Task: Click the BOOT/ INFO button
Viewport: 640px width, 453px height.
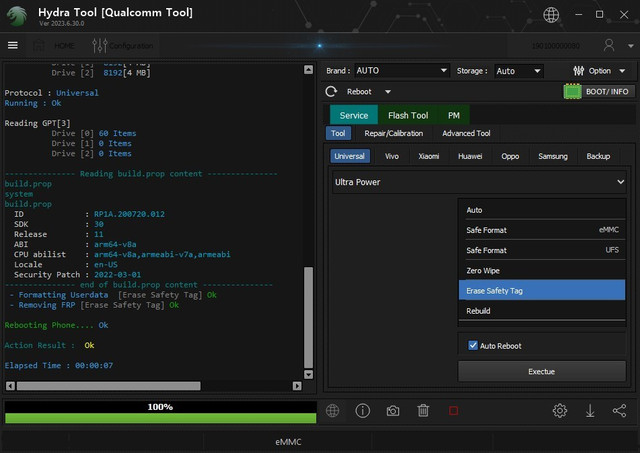Action: [x=607, y=92]
